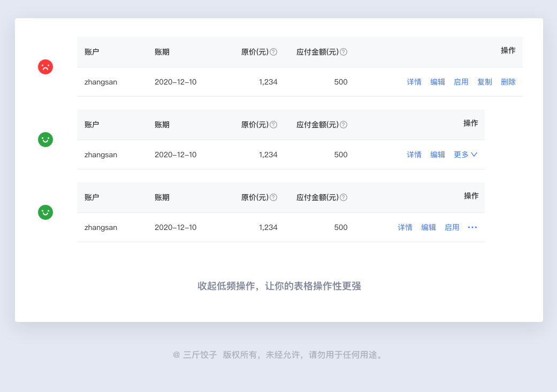Viewport: 557px width, 392px height.
Task: Click 删除 in the first table row
Action: [508, 82]
